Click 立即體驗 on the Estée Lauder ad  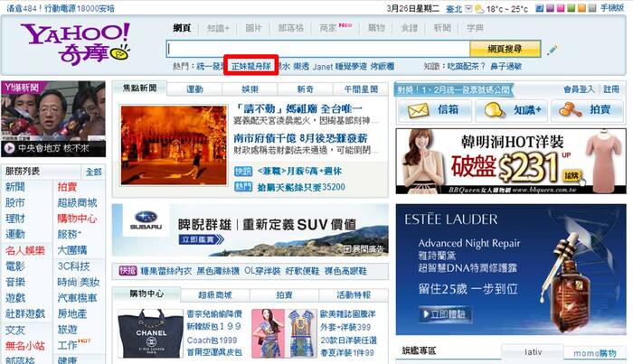445,314
